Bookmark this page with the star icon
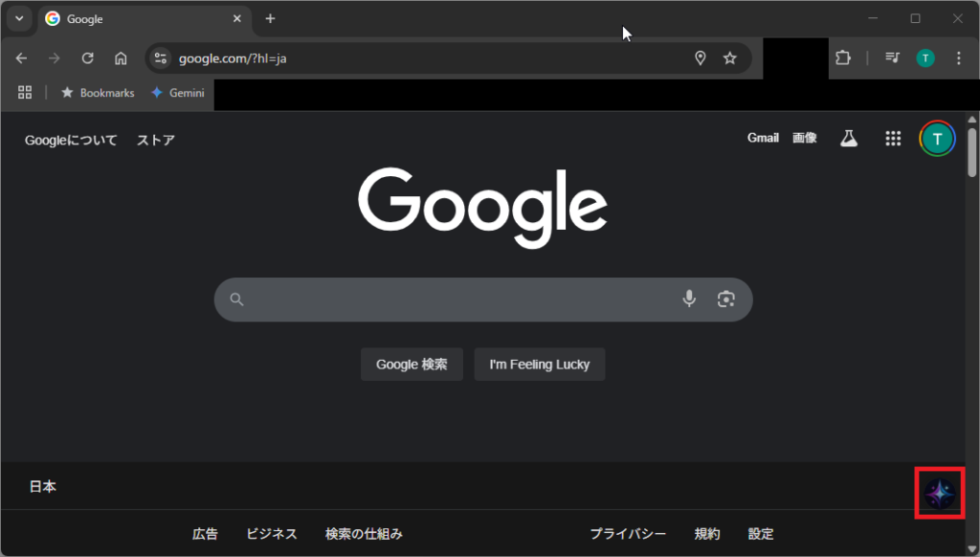 (730, 58)
